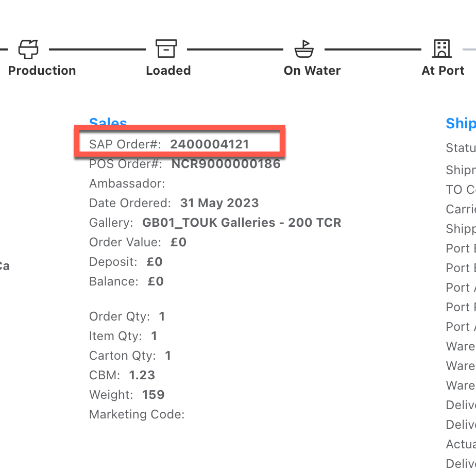
Task: Click the At Port building icon
Action: click(x=441, y=49)
